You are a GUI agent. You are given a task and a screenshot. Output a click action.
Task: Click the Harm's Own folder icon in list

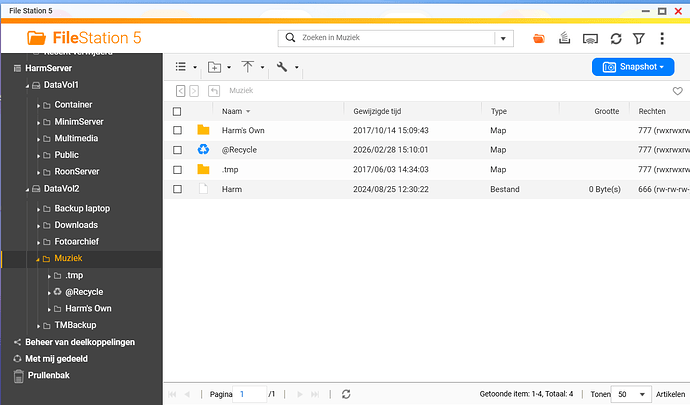[203, 130]
